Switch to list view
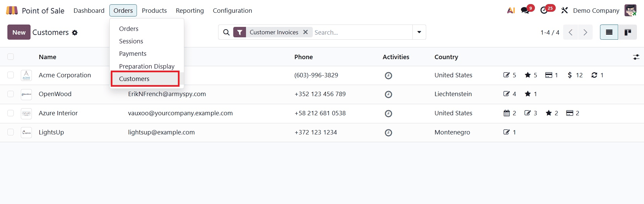 point(609,32)
